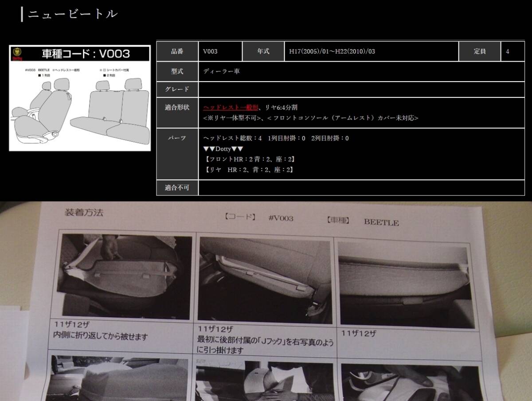Select the 年式 header cell
The height and width of the screenshot is (401, 532).
tap(263, 51)
